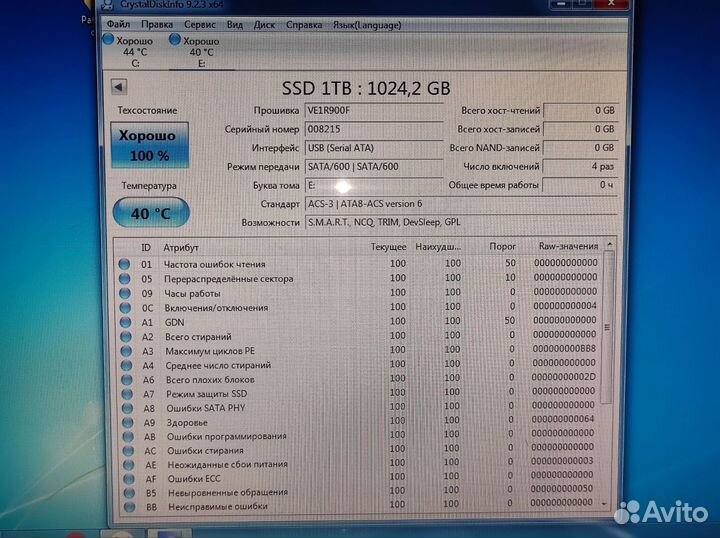The width and height of the screenshot is (720, 538).
Task: Click the attribute list scroll up arrow
Action: pyautogui.click(x=610, y=245)
